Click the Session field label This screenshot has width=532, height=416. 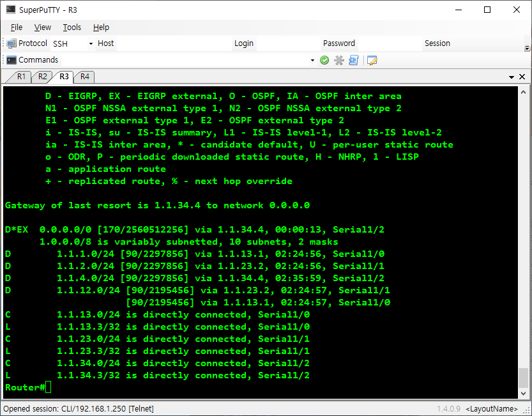click(x=437, y=43)
